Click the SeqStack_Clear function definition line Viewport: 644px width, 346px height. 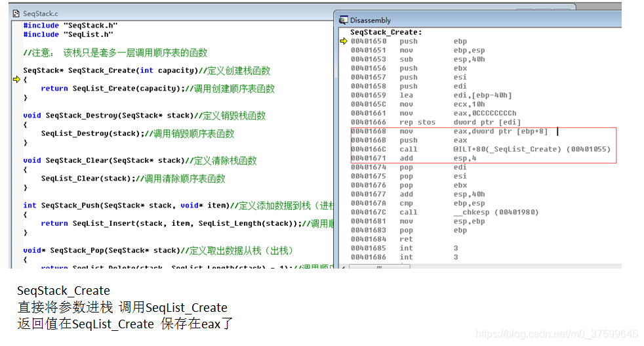pyautogui.click(x=140, y=160)
